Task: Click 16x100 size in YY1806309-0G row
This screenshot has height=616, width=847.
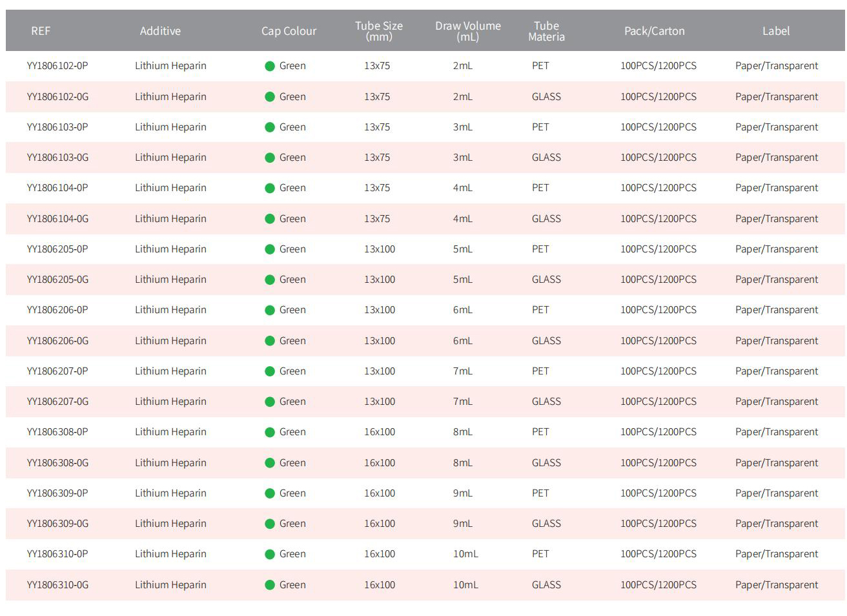Action: tap(380, 524)
